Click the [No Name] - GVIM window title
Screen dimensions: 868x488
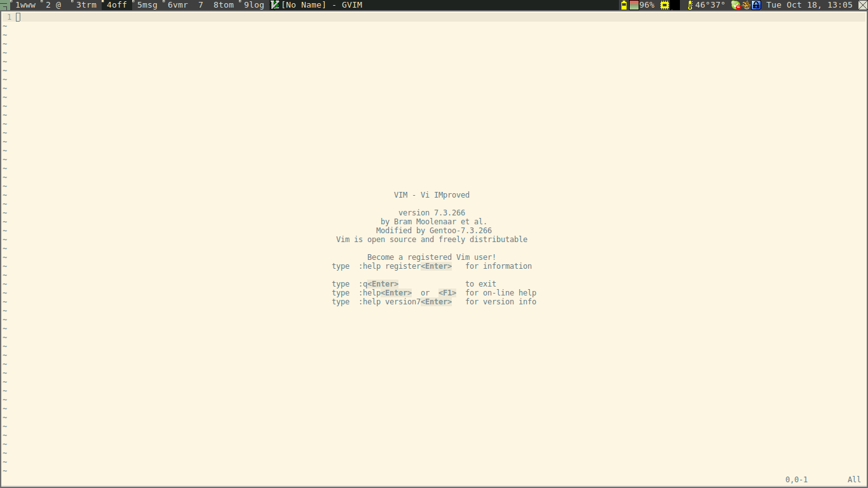322,5
